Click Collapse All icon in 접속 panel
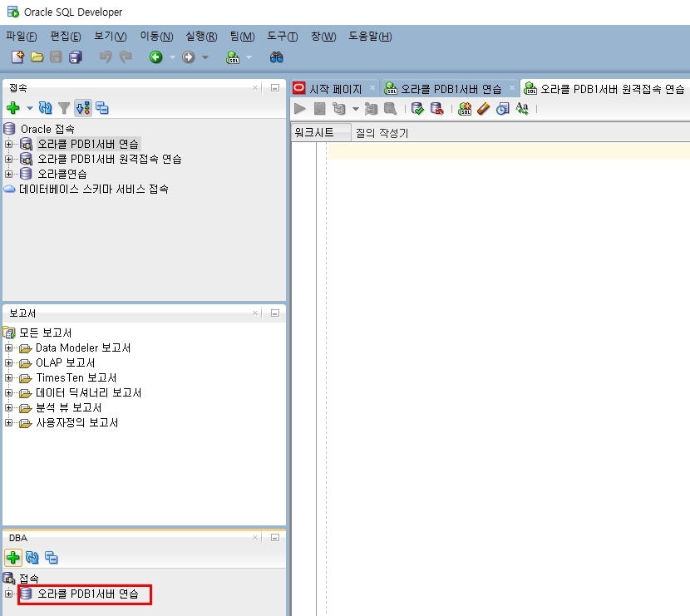 pyautogui.click(x=102, y=108)
